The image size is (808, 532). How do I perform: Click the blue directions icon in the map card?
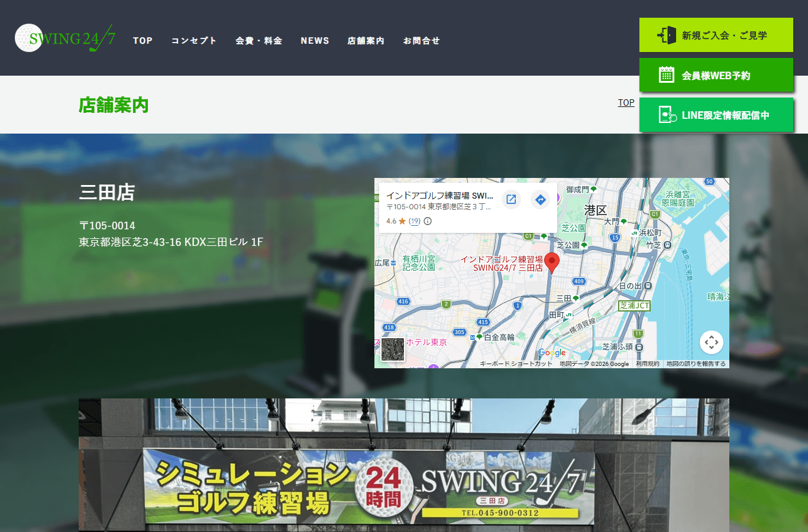point(540,199)
